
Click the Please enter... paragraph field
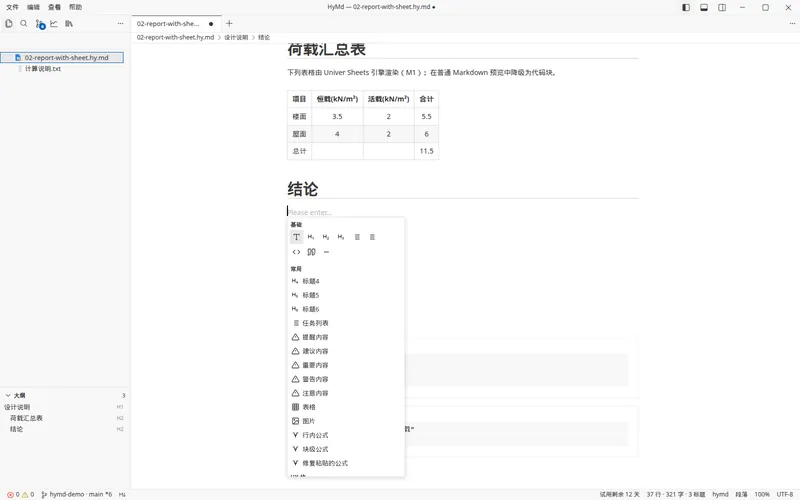pyautogui.click(x=463, y=212)
